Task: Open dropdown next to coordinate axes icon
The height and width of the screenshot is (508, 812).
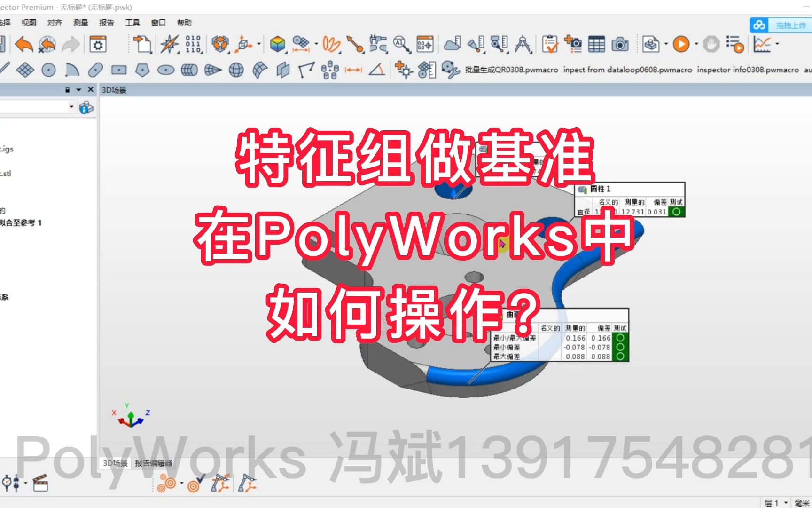Action: click(258, 44)
